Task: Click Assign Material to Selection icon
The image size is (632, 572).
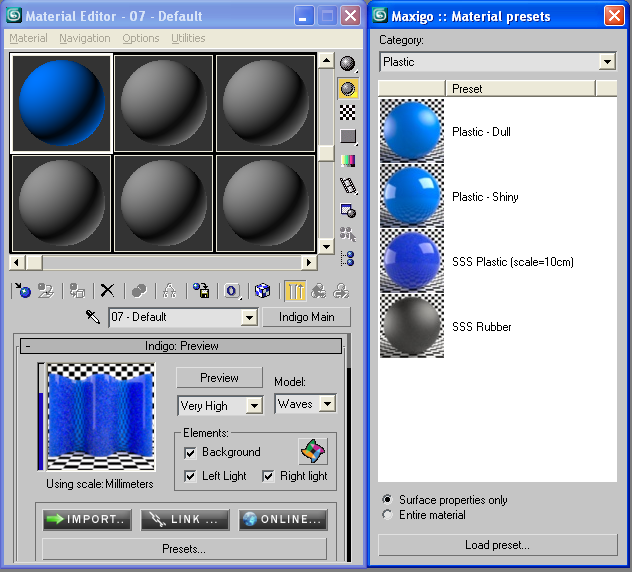Action: tap(77, 291)
